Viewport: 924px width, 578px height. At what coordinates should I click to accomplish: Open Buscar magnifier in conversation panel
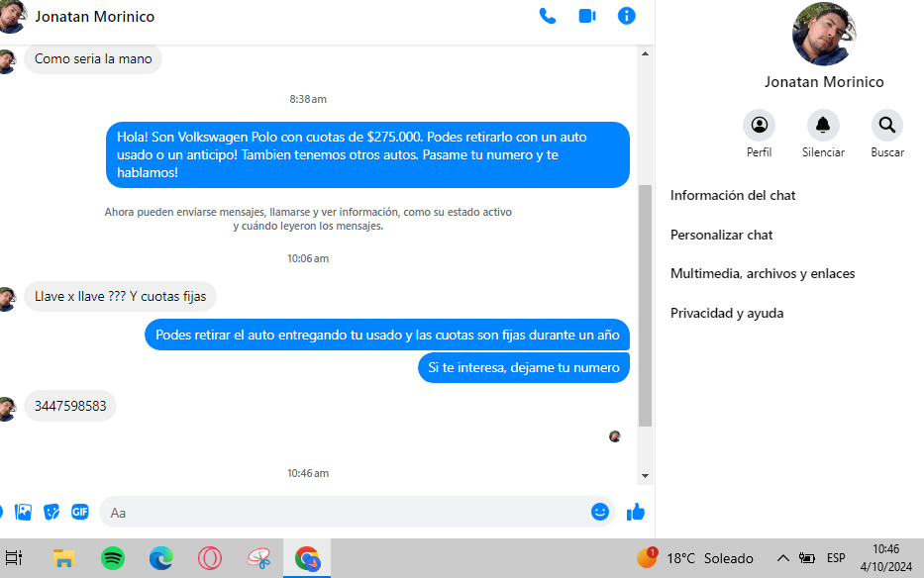pyautogui.click(x=887, y=125)
